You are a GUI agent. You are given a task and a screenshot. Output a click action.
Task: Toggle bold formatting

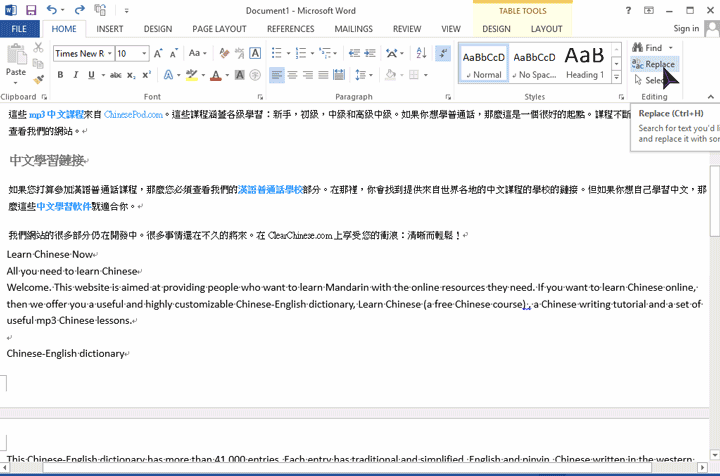pyautogui.click(x=60, y=75)
